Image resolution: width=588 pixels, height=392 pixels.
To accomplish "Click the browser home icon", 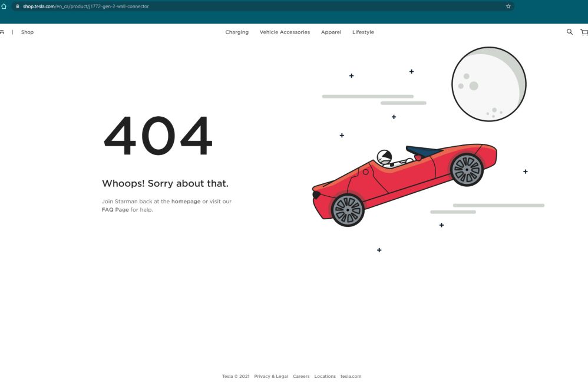I will (x=4, y=6).
